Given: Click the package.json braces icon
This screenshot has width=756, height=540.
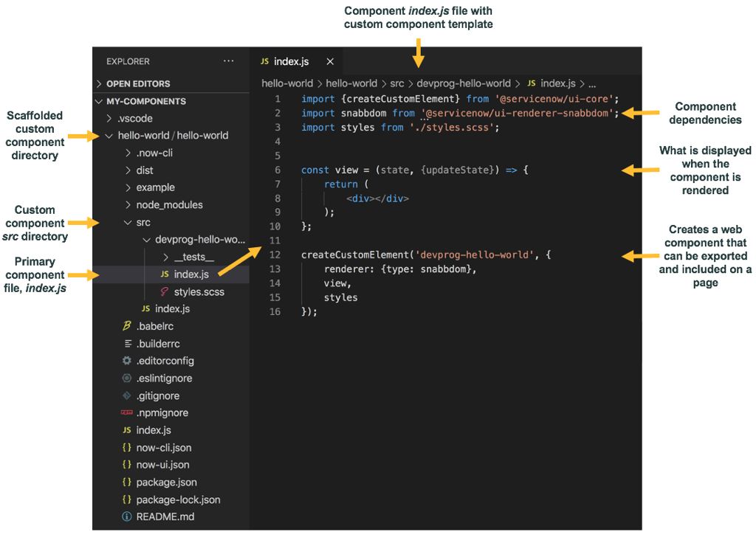Looking at the screenshot, I should click(127, 482).
